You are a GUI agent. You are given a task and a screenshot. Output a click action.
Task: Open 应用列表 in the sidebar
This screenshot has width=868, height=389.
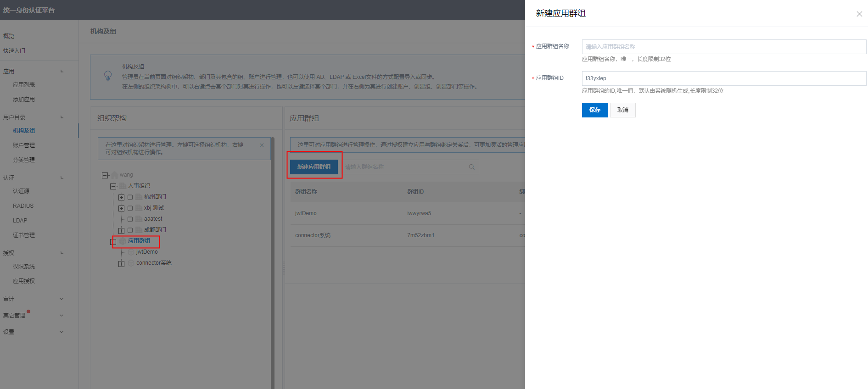pos(24,85)
